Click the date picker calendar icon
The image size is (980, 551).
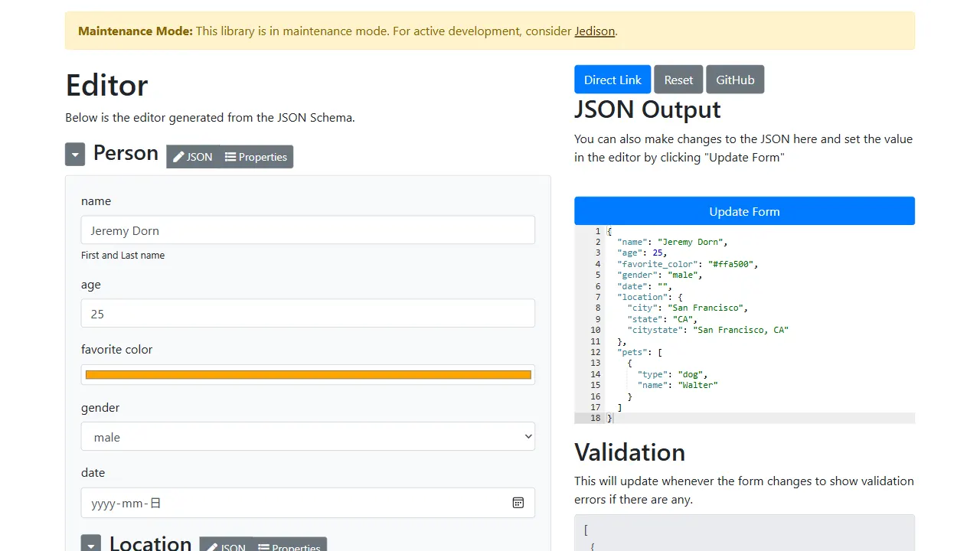[518, 503]
